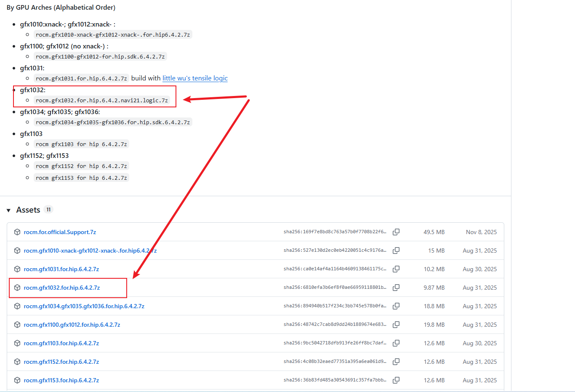Image resolution: width=575 pixels, height=392 pixels.
Task: Click code text rocm.gfx1010-xnack-gfx1012-xnack-.for.hip6.4.2.7z
Action: click(113, 35)
